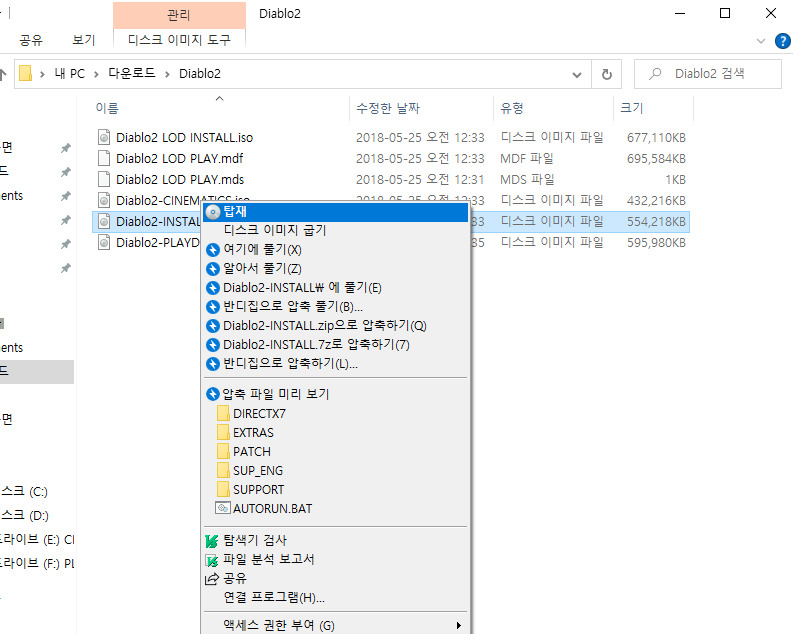Click the PATCH folder icon in preview
This screenshot has width=793, height=634.
pos(223,451)
